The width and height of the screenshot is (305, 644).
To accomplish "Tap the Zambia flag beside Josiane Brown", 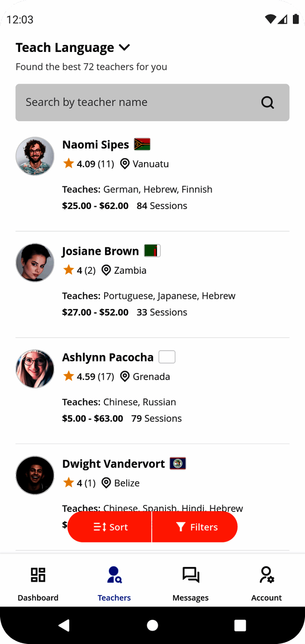I will click(x=152, y=251).
